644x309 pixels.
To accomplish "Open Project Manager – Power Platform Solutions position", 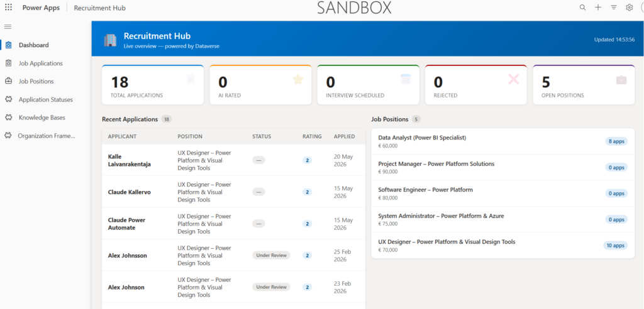I will [502, 168].
